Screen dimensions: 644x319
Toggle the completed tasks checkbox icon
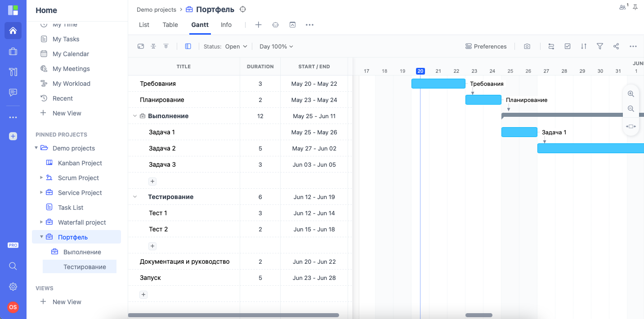coord(568,46)
